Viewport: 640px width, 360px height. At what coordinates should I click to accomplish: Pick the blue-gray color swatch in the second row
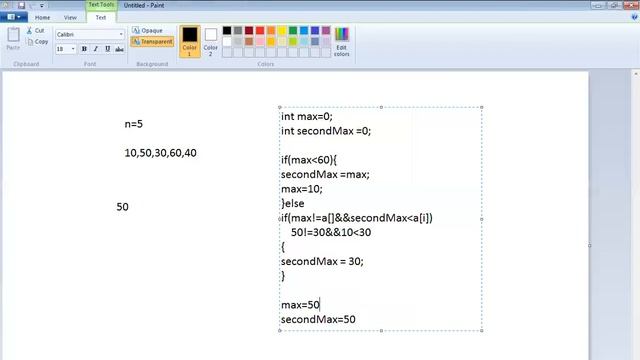pyautogui.click(x=315, y=41)
